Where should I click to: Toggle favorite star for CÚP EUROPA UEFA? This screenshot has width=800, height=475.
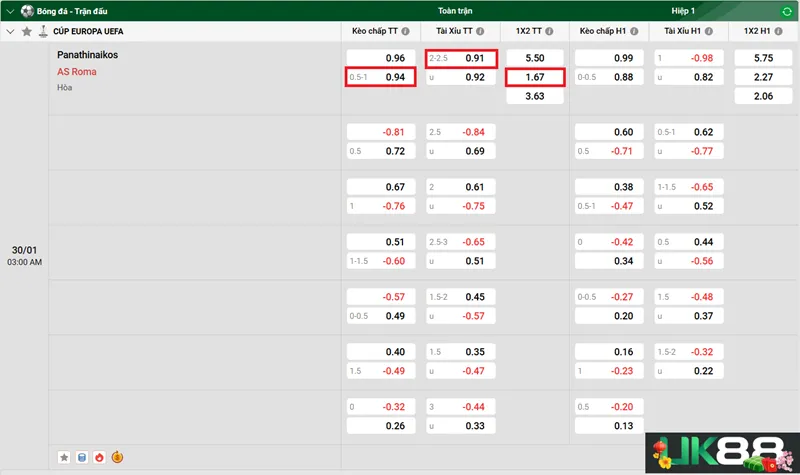[x=27, y=32]
